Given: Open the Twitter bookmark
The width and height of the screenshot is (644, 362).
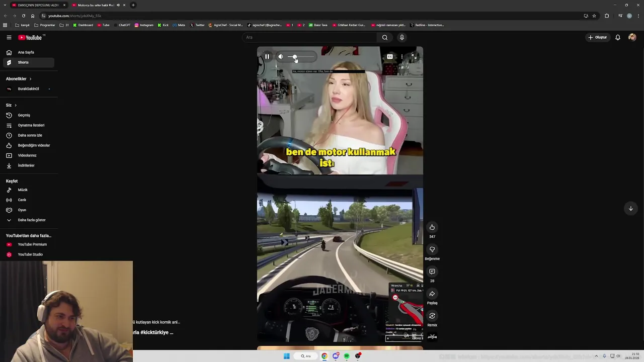Looking at the screenshot, I should pyautogui.click(x=197, y=25).
